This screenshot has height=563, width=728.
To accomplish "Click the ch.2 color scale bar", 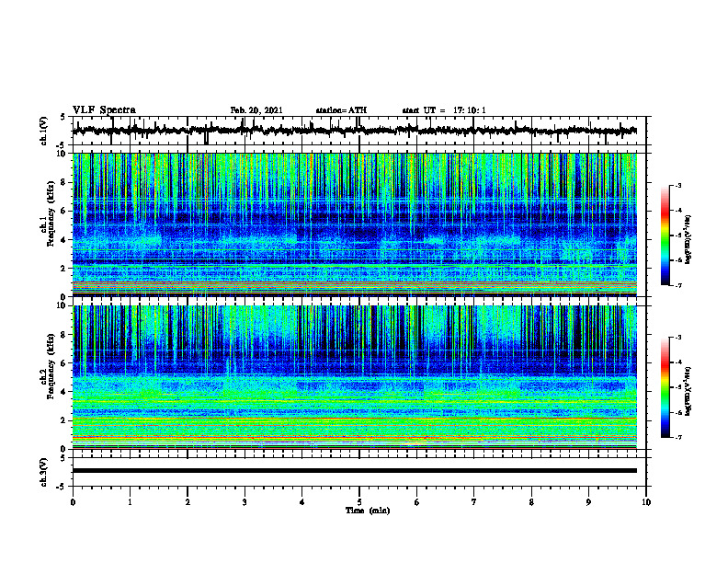I will point(665,387).
